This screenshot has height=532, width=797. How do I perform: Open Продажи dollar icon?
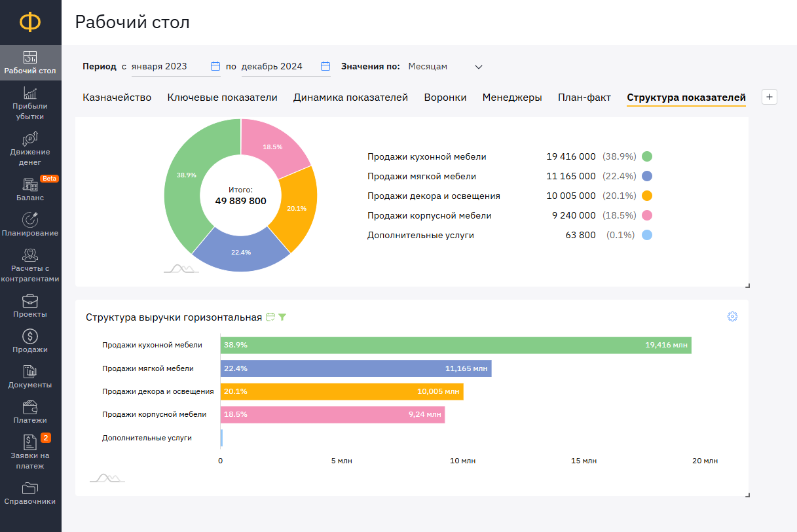(30, 336)
